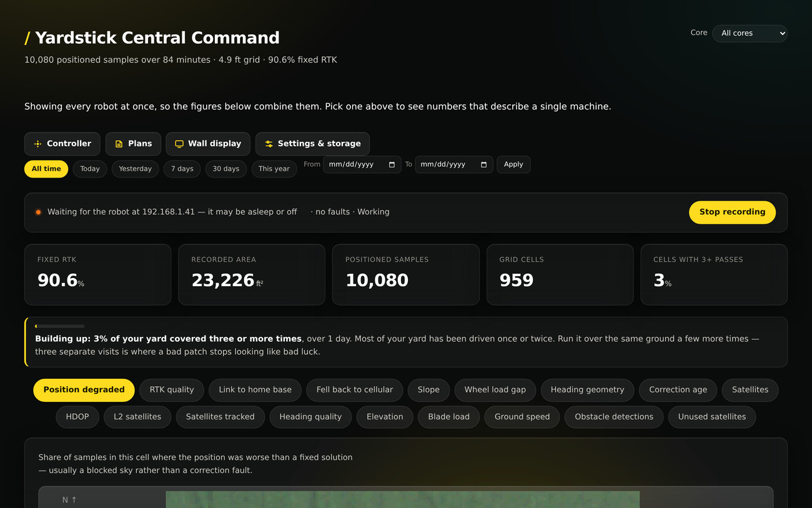Select the 30 days range filter
Screen dimensions: 812x508
click(226, 169)
